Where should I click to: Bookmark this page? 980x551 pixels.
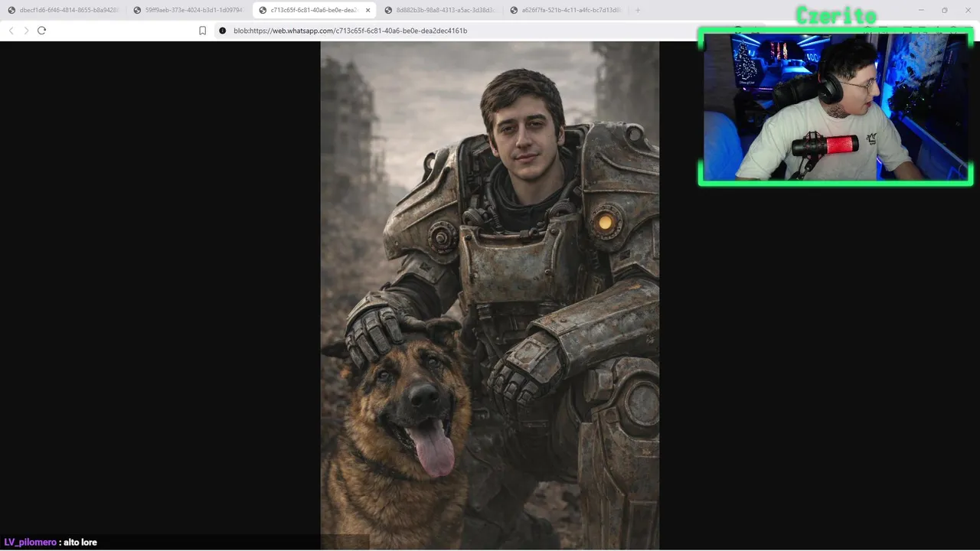pyautogui.click(x=202, y=31)
